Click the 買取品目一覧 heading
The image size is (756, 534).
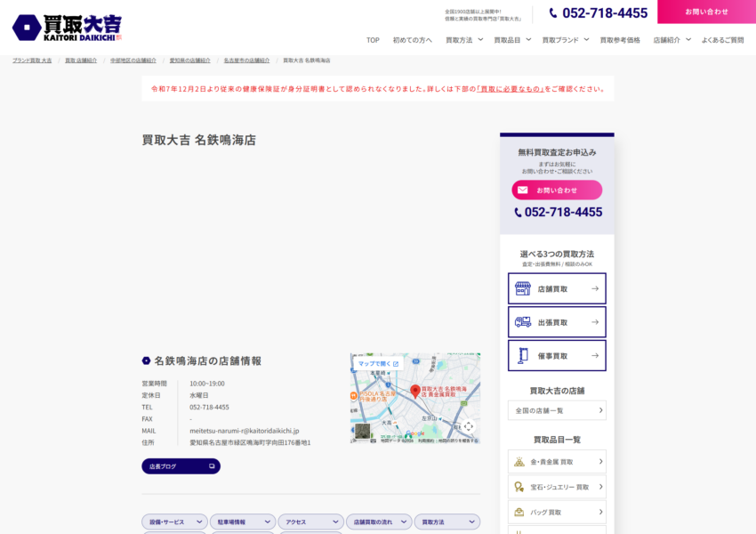tap(557, 440)
